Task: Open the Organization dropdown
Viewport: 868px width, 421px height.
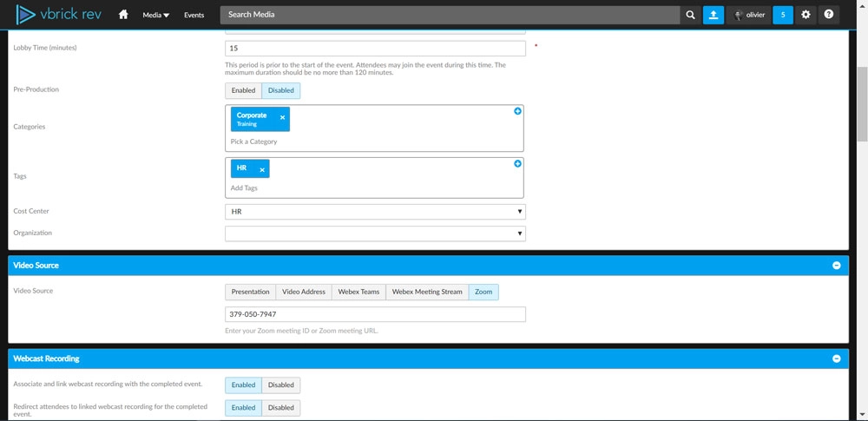Action: (x=375, y=234)
